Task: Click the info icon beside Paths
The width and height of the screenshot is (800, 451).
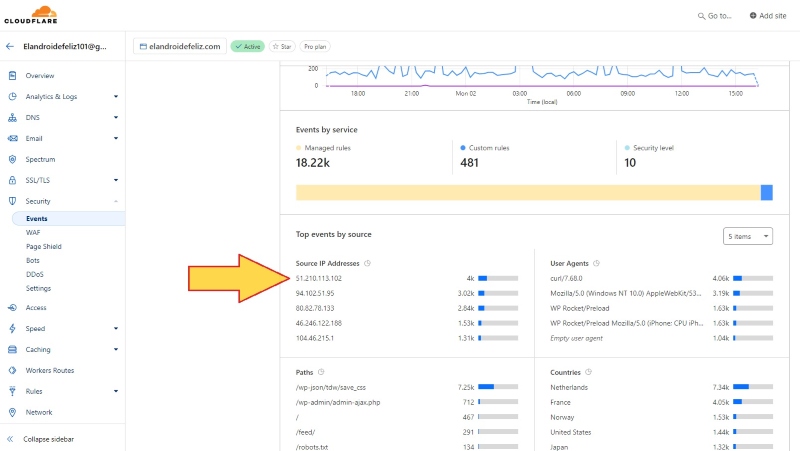Action: tap(321, 372)
